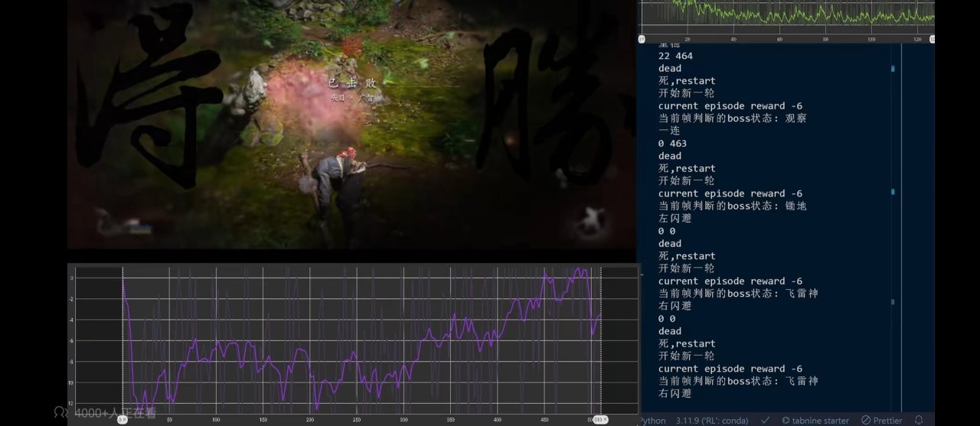Click the Python language mode indicator
980x426 pixels.
pos(652,420)
